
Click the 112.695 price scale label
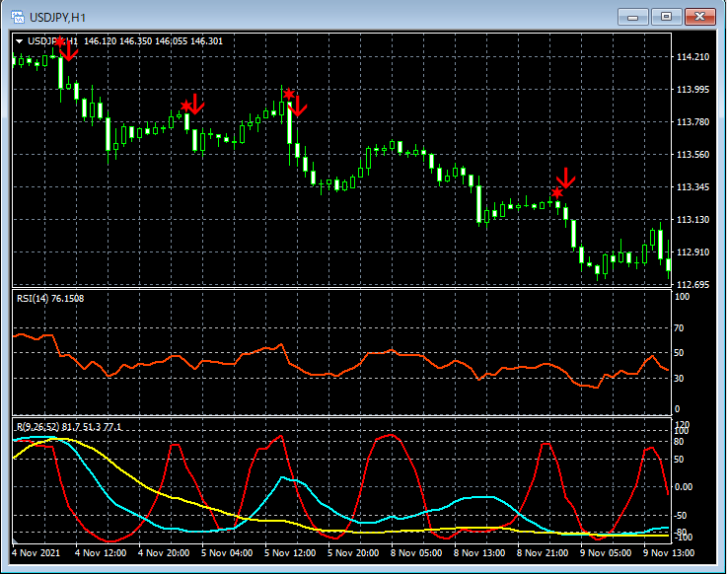692,285
